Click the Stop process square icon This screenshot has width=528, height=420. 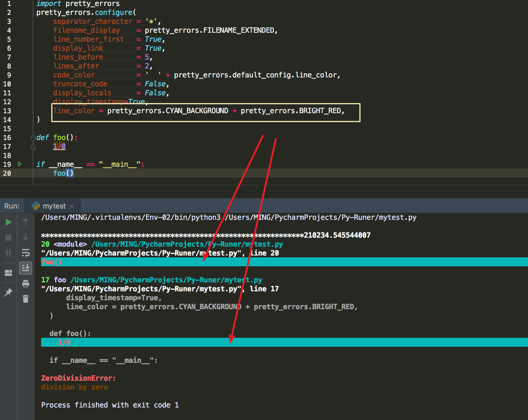[x=9, y=237]
